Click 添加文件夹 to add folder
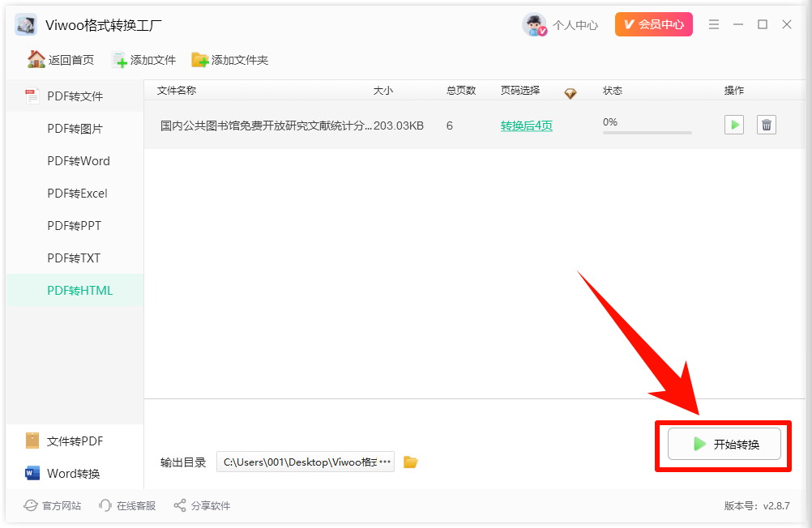This screenshot has height=528, width=812. pyautogui.click(x=230, y=60)
